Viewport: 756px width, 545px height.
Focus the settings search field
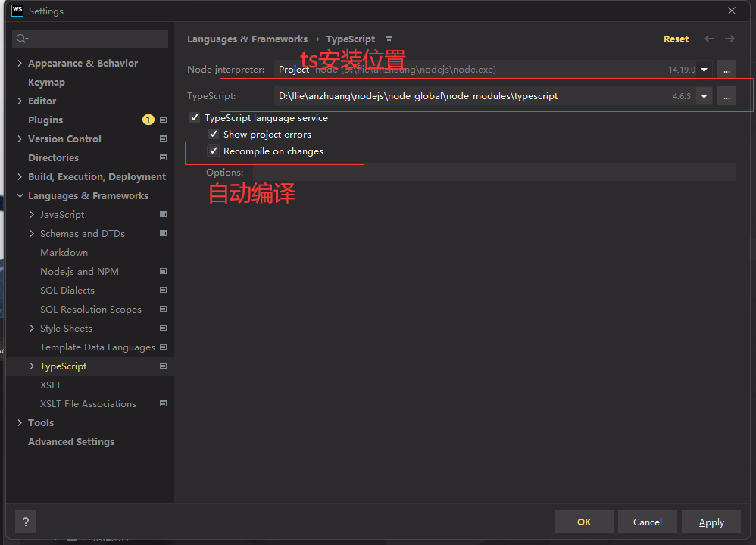click(90, 39)
